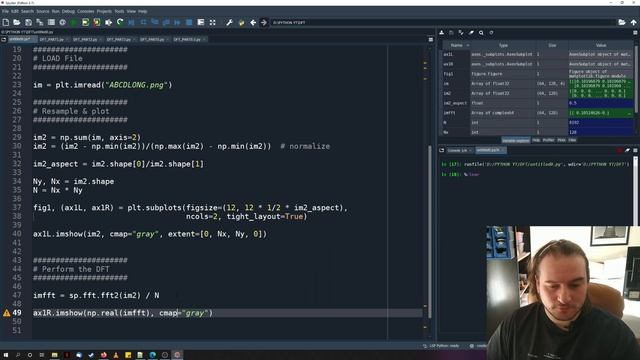
Task: Open IPython console options menu
Action: [x=635, y=150]
